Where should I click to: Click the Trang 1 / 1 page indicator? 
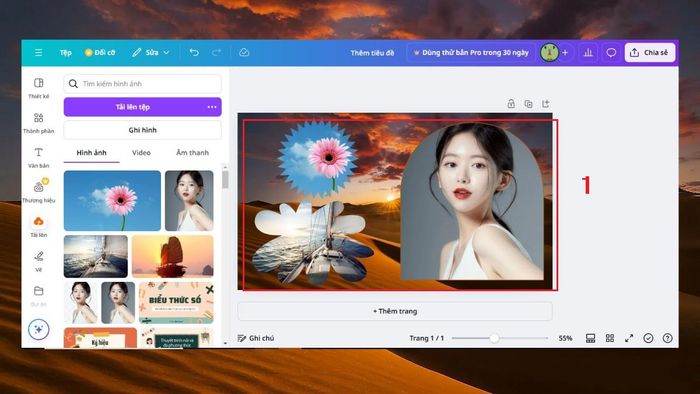point(427,338)
